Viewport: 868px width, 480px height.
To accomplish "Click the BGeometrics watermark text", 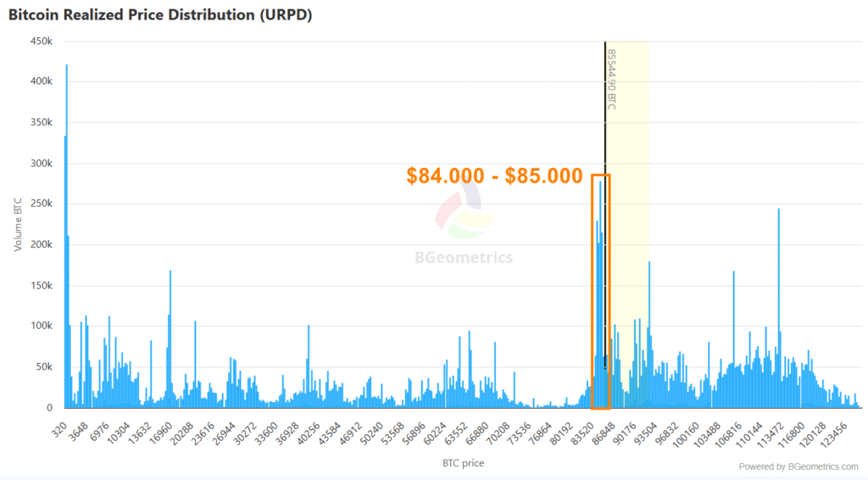I will (x=464, y=258).
